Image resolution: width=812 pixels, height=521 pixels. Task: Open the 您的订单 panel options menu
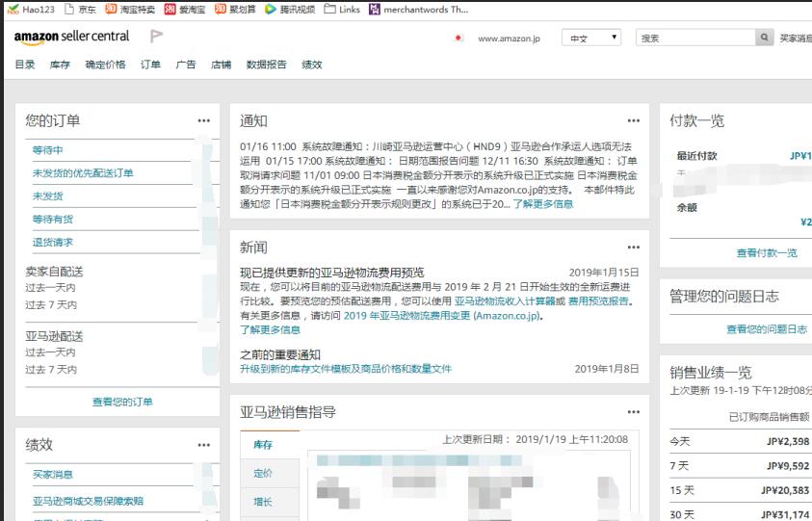tap(204, 120)
